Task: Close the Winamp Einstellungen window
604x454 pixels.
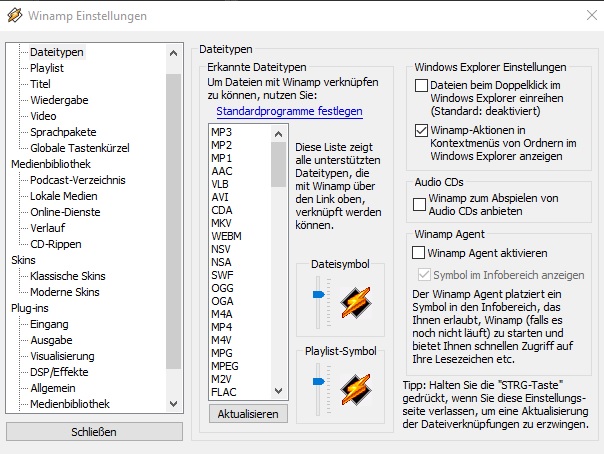Action: 592,15
